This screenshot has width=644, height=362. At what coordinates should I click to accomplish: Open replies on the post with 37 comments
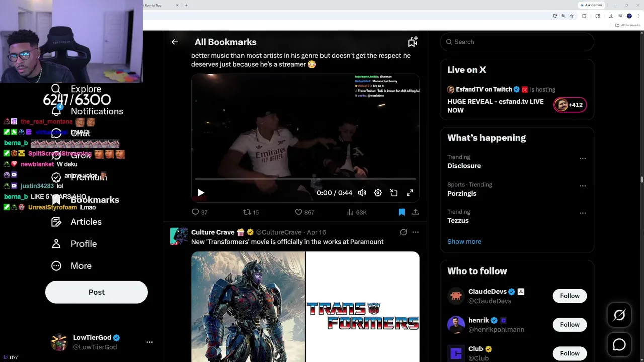click(200, 212)
